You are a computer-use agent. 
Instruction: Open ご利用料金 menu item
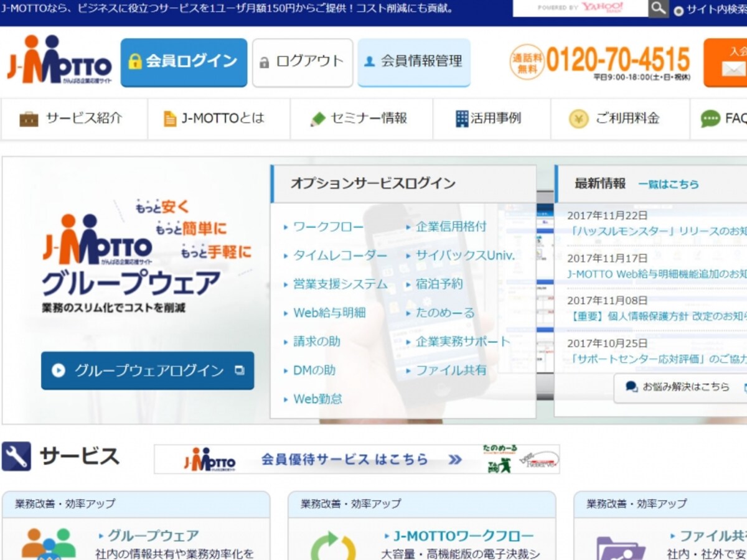tap(620, 118)
